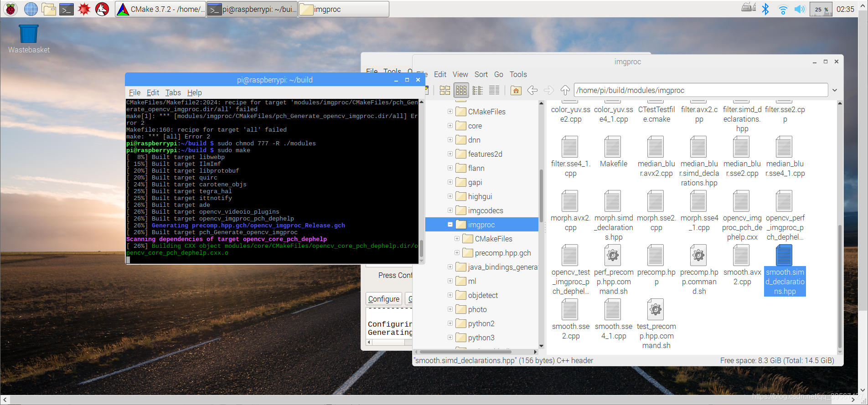Open the terminal's Tabs menu

tap(173, 92)
